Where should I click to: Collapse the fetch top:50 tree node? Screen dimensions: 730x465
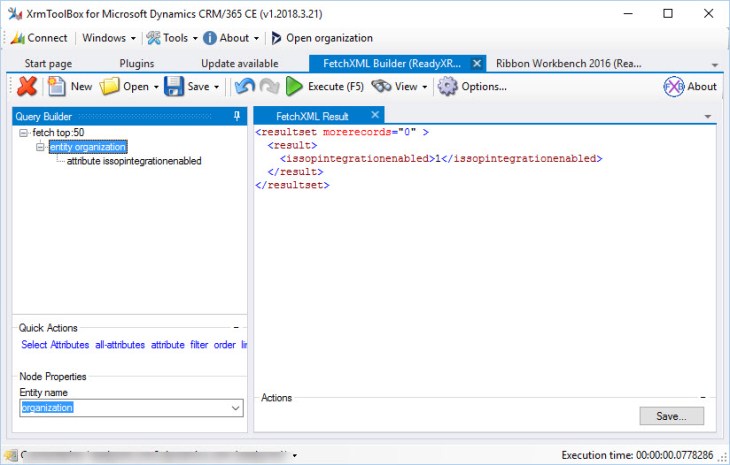coord(24,133)
